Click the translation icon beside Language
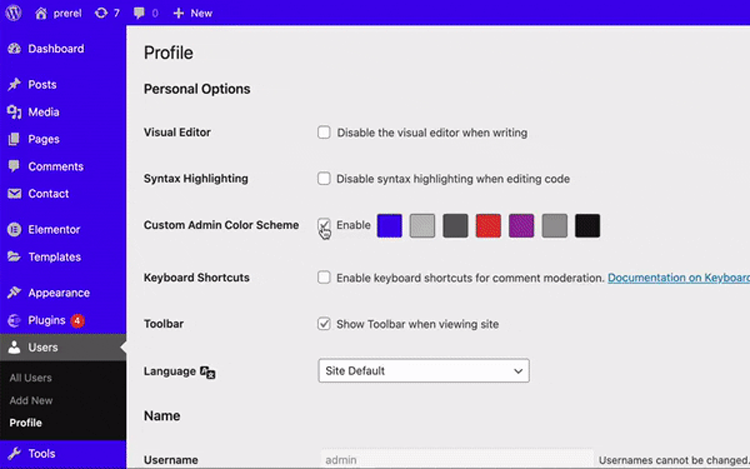The width and height of the screenshot is (750, 469). (208, 372)
